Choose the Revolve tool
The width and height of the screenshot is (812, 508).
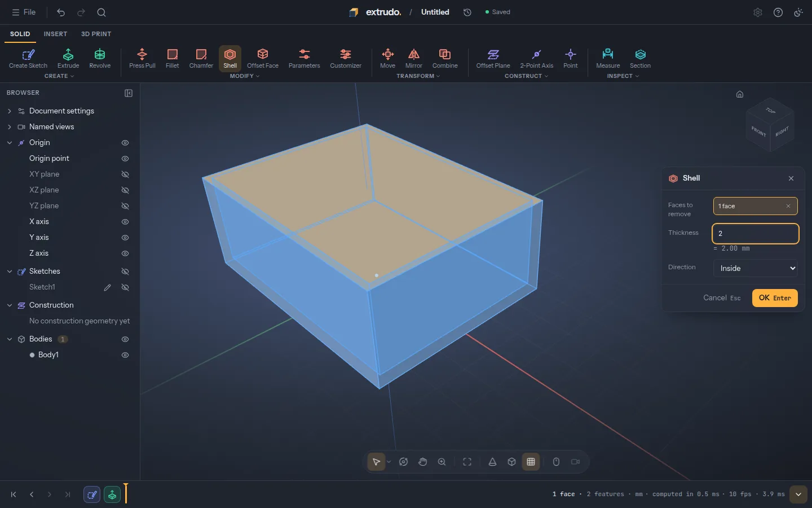(100, 59)
